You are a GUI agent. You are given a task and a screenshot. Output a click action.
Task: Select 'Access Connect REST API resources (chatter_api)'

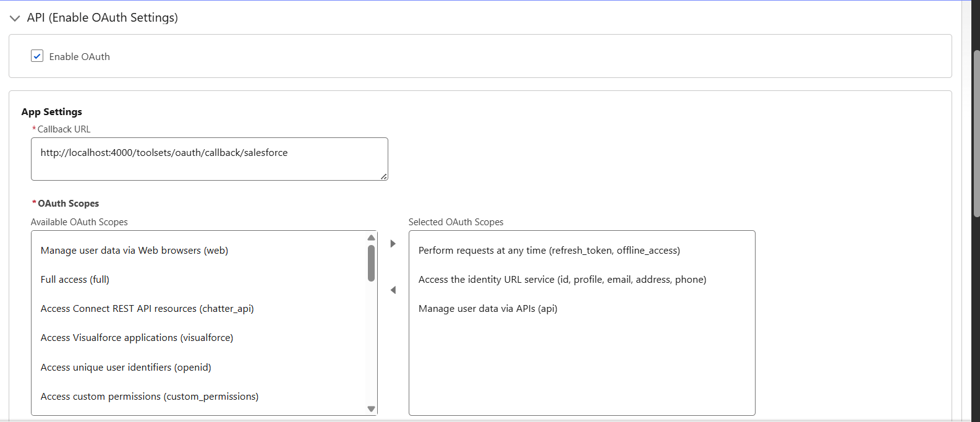tap(147, 309)
